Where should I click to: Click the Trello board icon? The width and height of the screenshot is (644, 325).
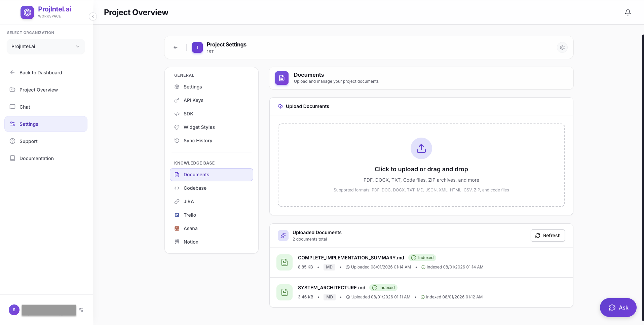[x=177, y=215]
